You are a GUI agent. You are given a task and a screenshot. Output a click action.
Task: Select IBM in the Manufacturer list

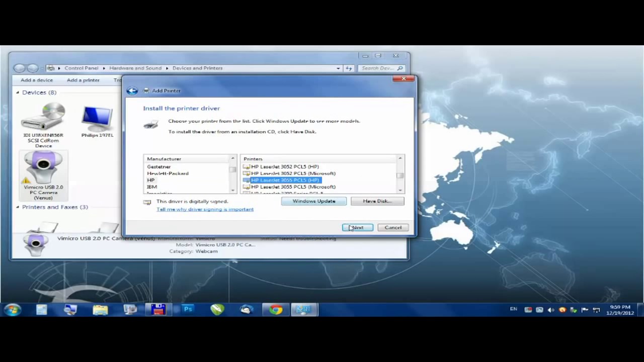pos(151,187)
